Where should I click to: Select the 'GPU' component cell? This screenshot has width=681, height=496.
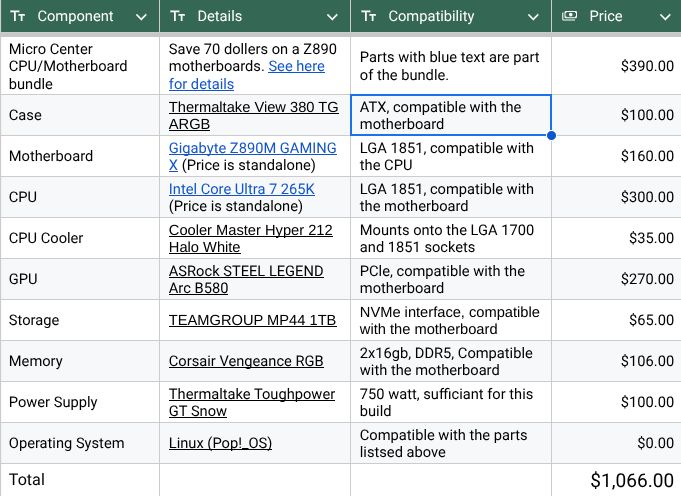(80, 279)
